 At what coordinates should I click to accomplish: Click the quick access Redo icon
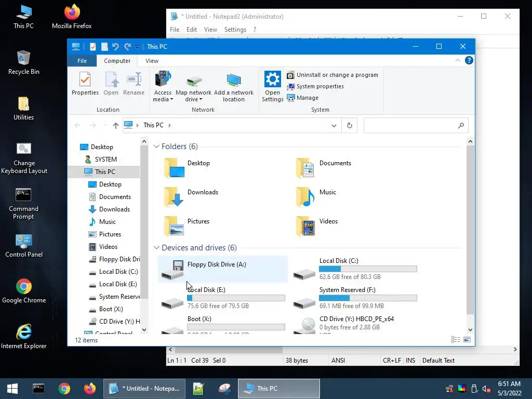(x=128, y=46)
